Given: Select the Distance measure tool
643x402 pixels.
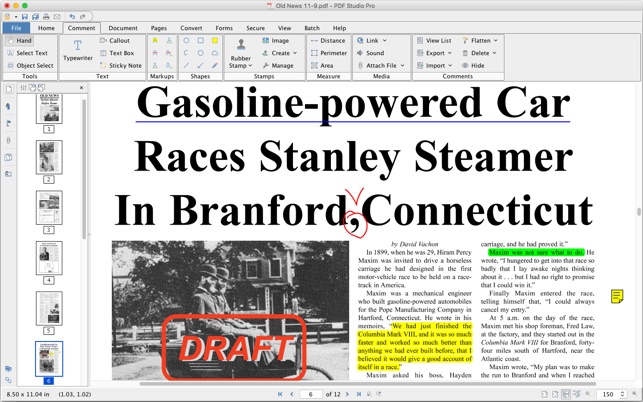Looking at the screenshot, I should [x=332, y=41].
